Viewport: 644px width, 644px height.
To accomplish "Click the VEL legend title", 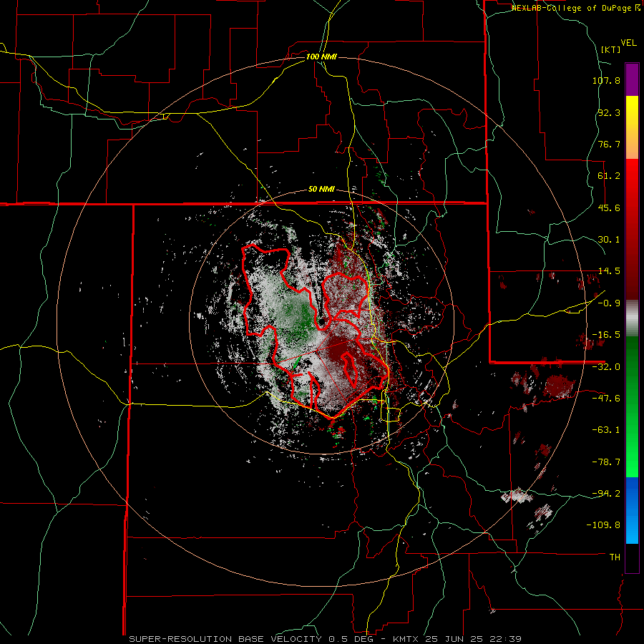I will tap(628, 43).
